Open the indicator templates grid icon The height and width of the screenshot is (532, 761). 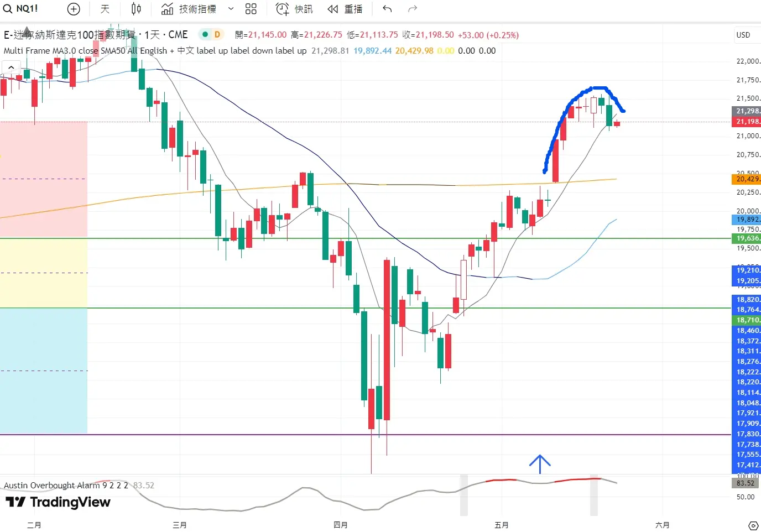(x=251, y=9)
